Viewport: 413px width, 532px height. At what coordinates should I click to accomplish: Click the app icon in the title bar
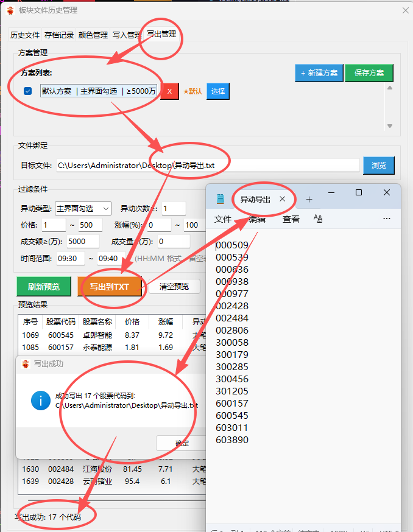[10, 10]
